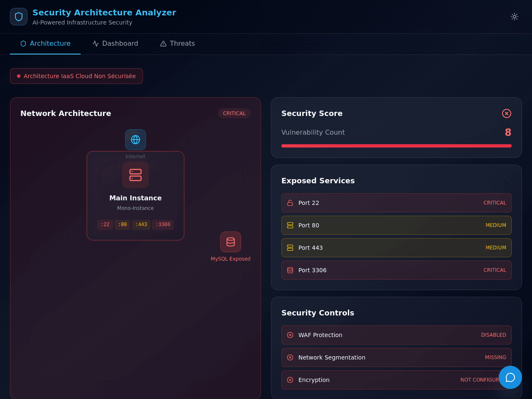Select the Port 22 row
This screenshot has height=399, width=532.
tap(397, 203)
